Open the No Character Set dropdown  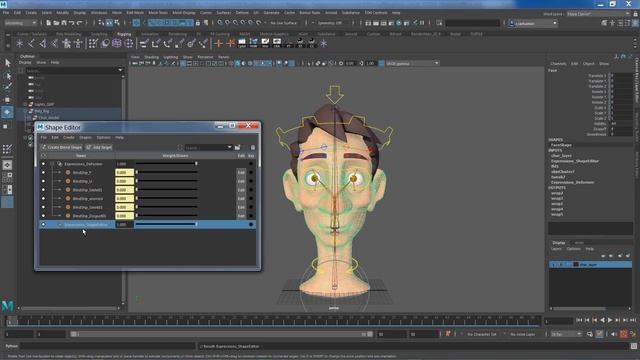point(482,334)
